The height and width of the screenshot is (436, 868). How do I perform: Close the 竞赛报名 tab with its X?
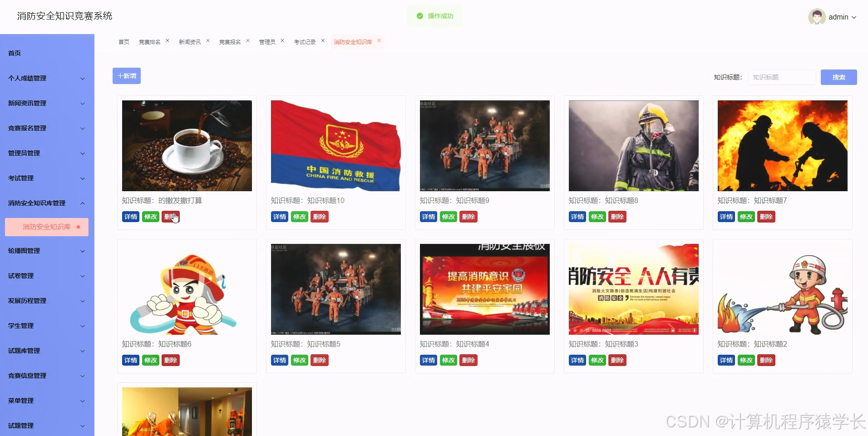pos(248,41)
